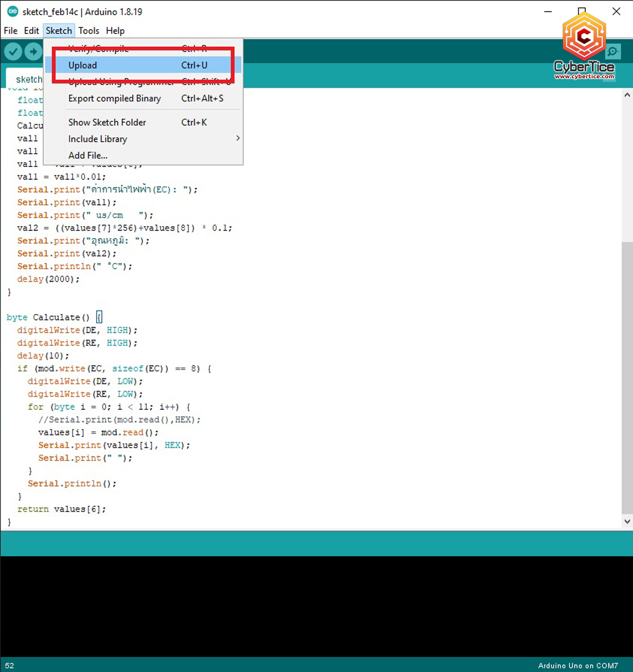633x672 pixels.
Task: Select Add File... menu entry
Action: (143, 155)
